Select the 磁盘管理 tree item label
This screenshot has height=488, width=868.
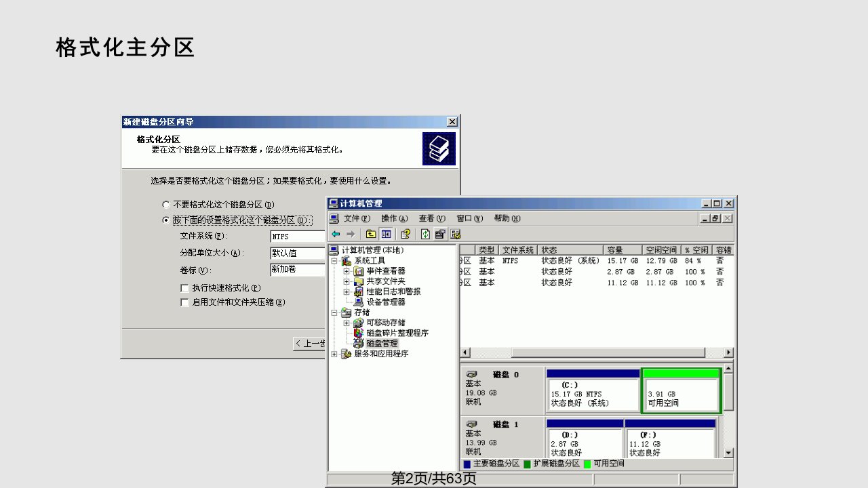382,344
